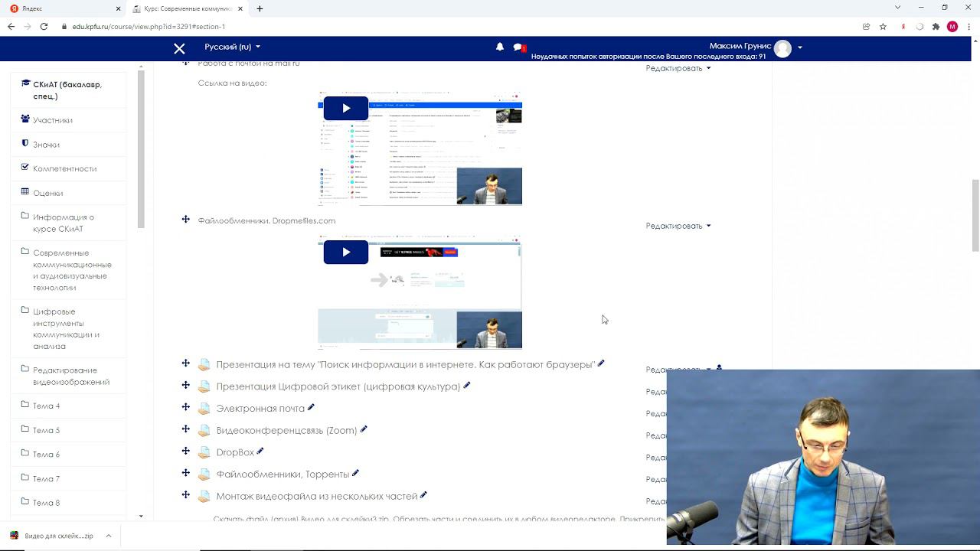Edit title pencil of Цифровой этикет presentation
This screenshot has width=980, height=551.
point(466,385)
